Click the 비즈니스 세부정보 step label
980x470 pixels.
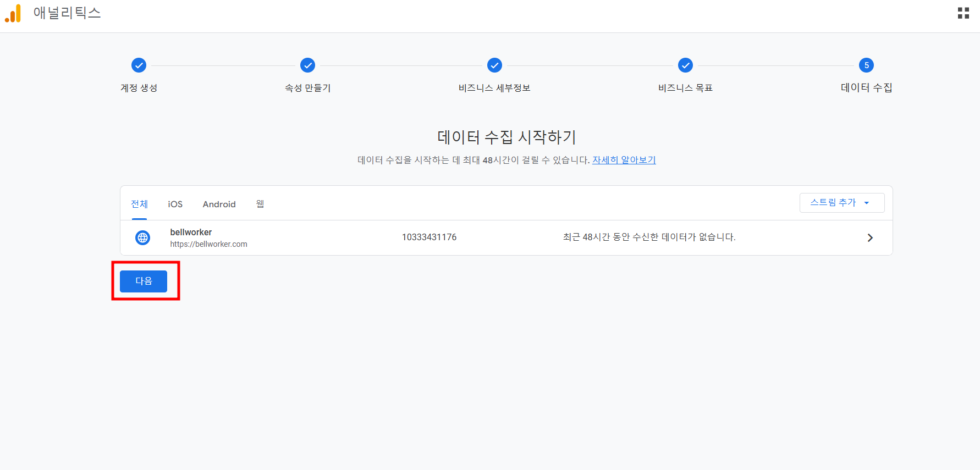click(494, 88)
